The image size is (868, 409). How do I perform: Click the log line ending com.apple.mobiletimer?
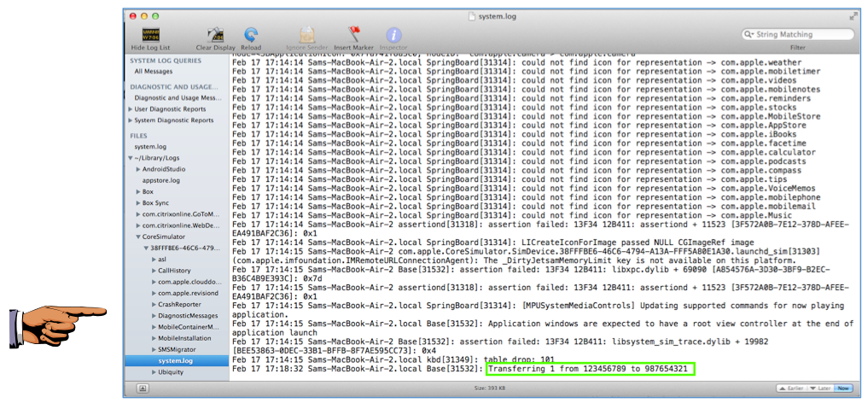(x=526, y=72)
